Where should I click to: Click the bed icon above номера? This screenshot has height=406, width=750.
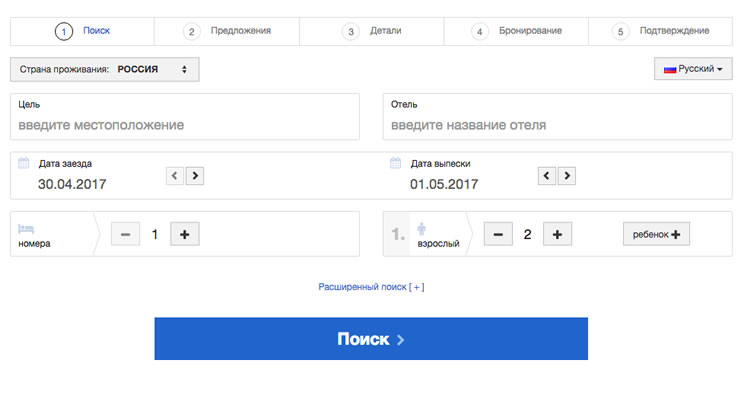pyautogui.click(x=26, y=228)
